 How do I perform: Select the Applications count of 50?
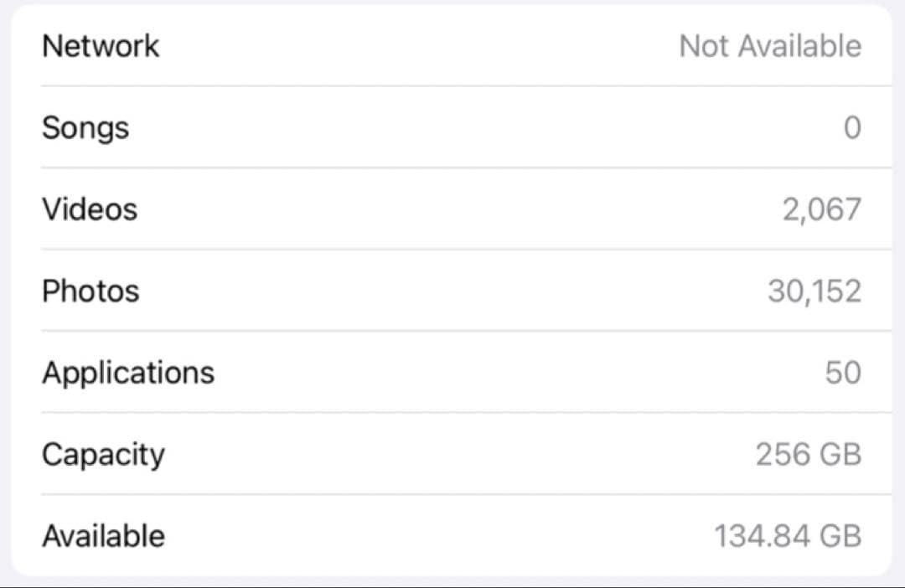[x=842, y=372]
